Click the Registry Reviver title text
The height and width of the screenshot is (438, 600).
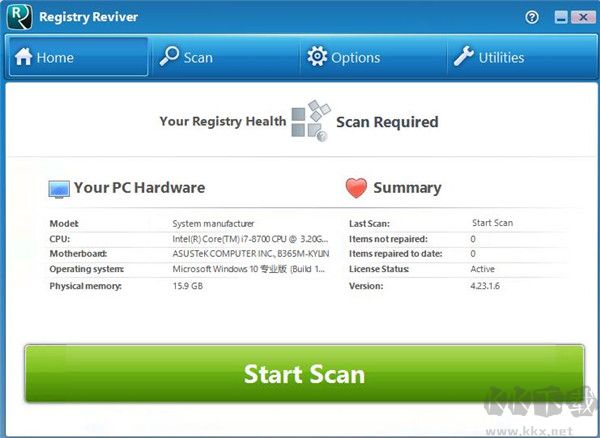pyautogui.click(x=88, y=17)
